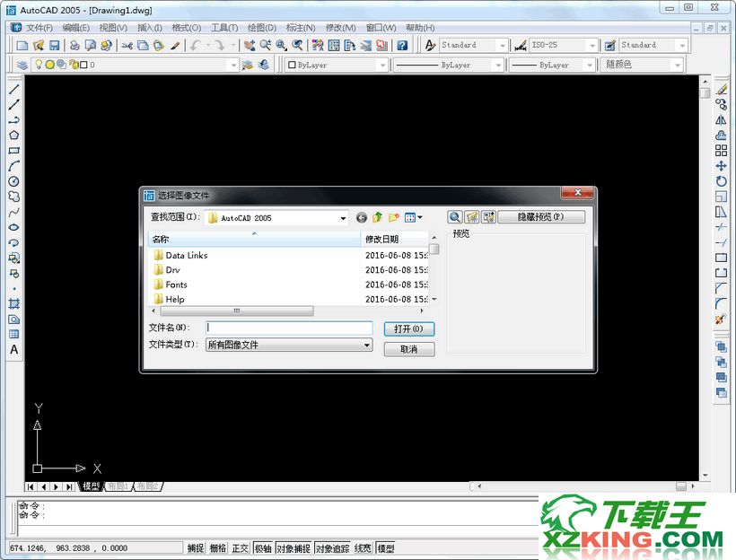This screenshot has height=560, width=736.
Task: Select the Data Links folder
Action: click(180, 256)
